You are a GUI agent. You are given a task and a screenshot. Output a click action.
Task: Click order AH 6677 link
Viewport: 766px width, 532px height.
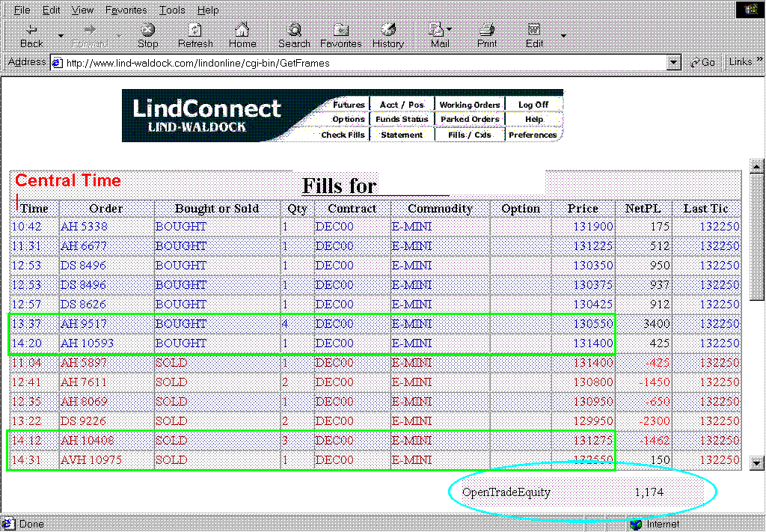click(84, 245)
